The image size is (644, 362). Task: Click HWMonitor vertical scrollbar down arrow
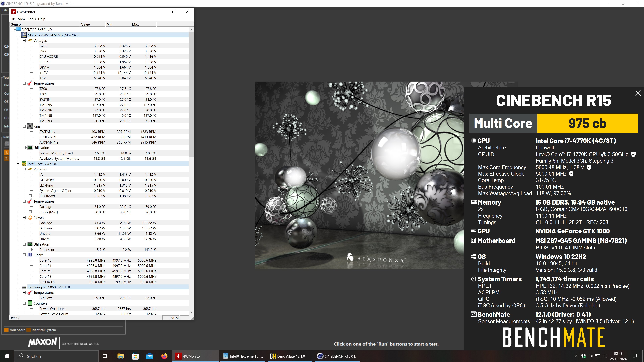191,312
